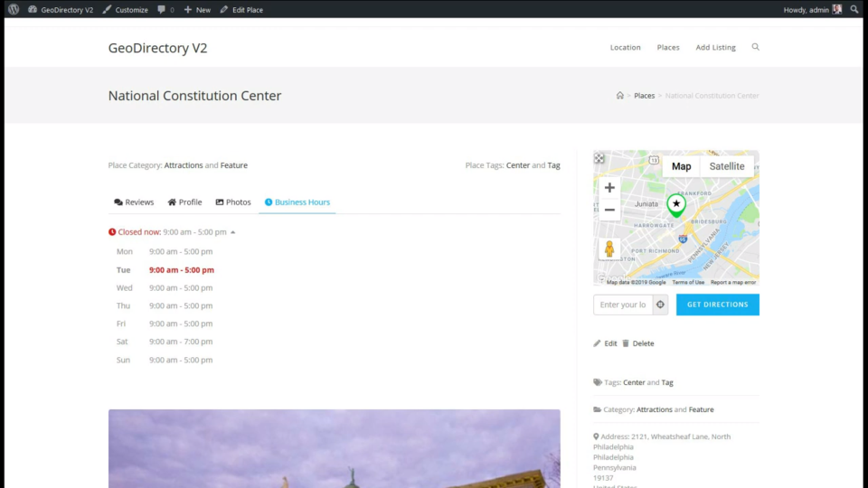This screenshot has width=868, height=488.
Task: Click the green star map marker
Action: tap(676, 205)
